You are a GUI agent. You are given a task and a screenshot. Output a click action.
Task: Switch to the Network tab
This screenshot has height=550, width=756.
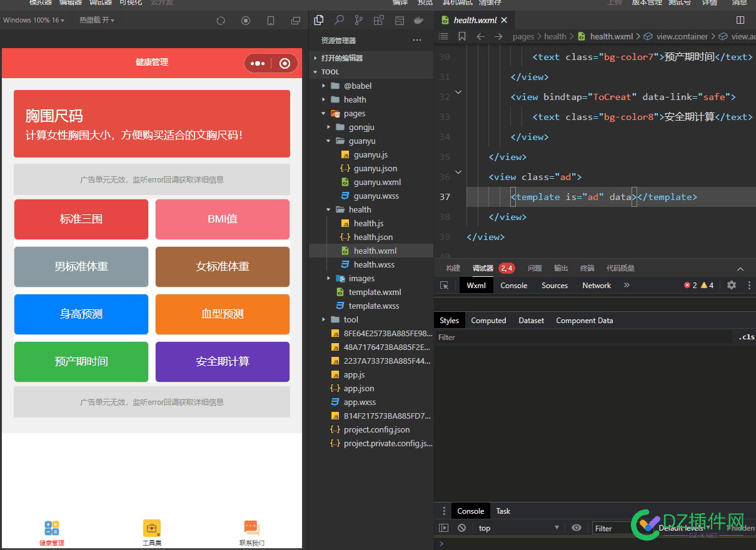click(597, 285)
